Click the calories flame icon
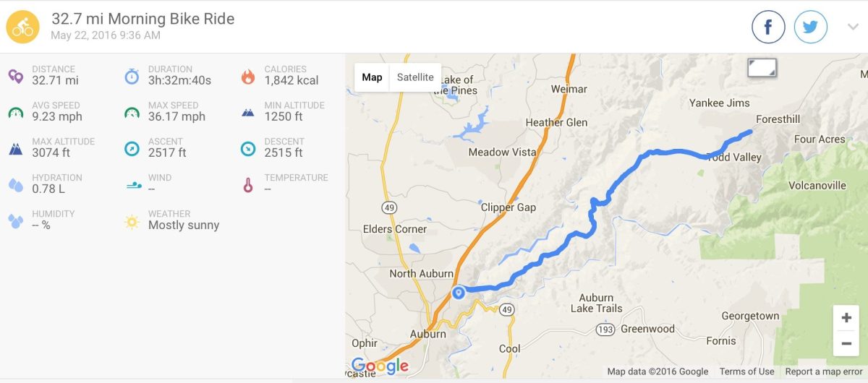The height and width of the screenshot is (383, 868). 248,76
